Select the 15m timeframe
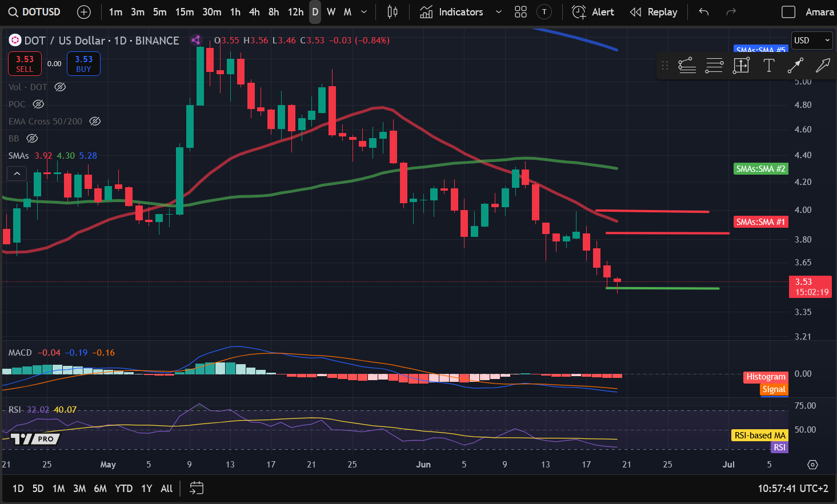Image resolution: width=837 pixels, height=504 pixels. [184, 12]
